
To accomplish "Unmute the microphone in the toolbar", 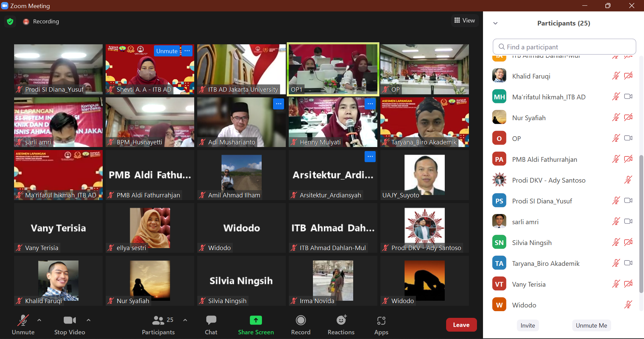I will [x=23, y=325].
